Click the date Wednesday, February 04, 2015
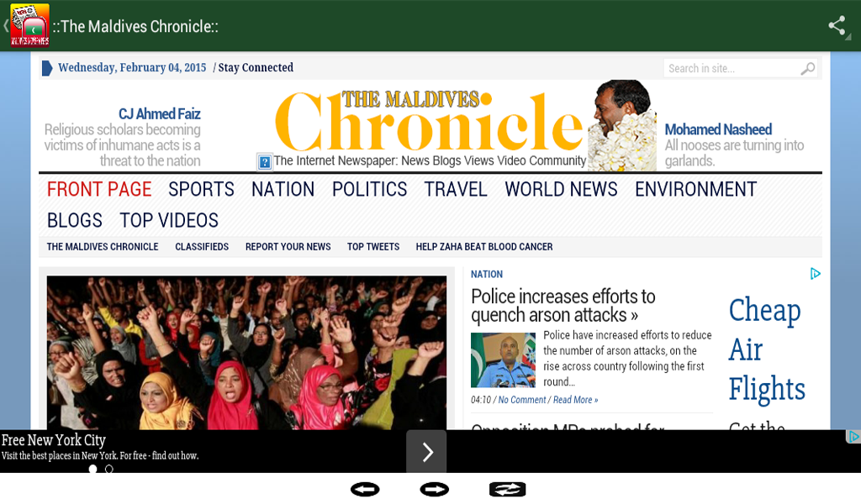 tap(132, 67)
